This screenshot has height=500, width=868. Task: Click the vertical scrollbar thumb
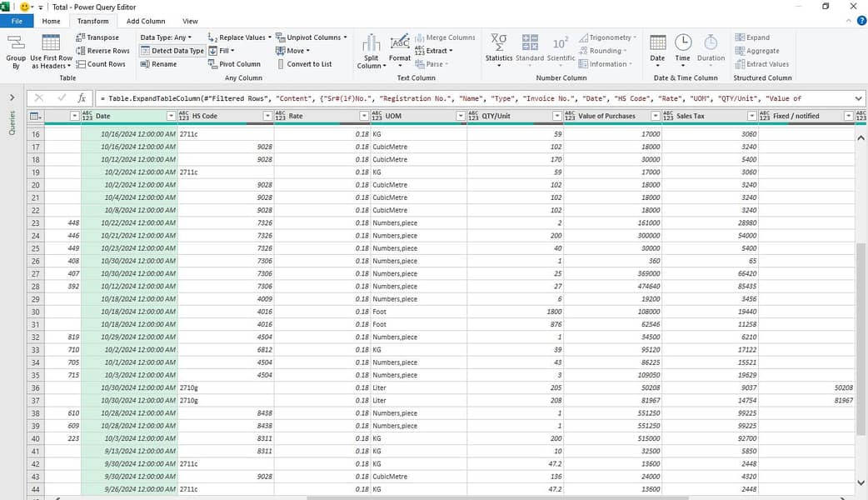click(x=861, y=337)
